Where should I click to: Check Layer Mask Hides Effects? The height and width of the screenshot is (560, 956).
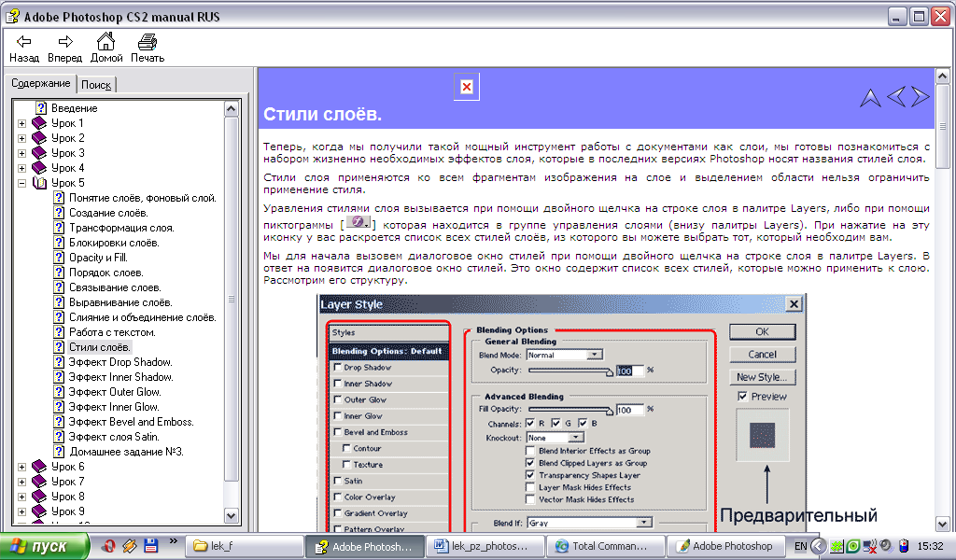tap(530, 487)
